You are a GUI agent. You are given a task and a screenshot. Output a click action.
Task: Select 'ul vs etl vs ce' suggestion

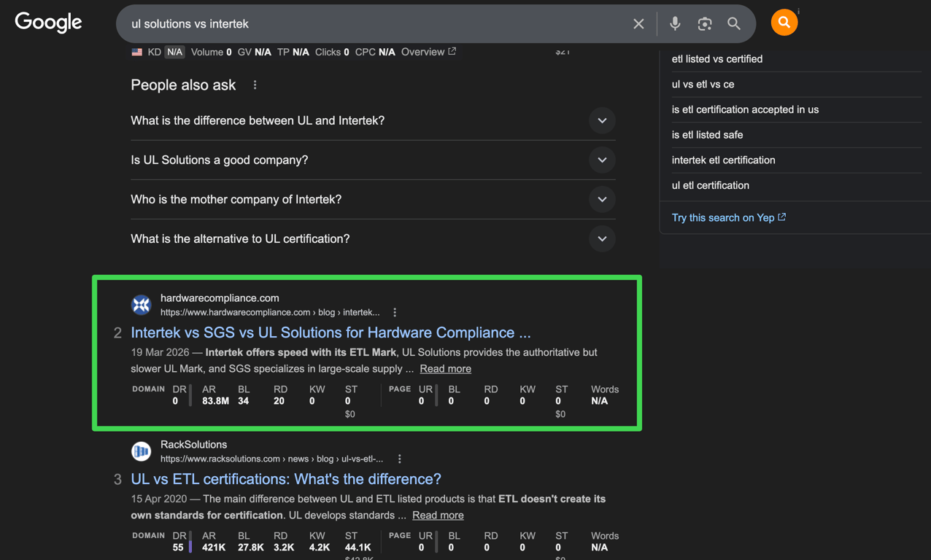click(703, 85)
